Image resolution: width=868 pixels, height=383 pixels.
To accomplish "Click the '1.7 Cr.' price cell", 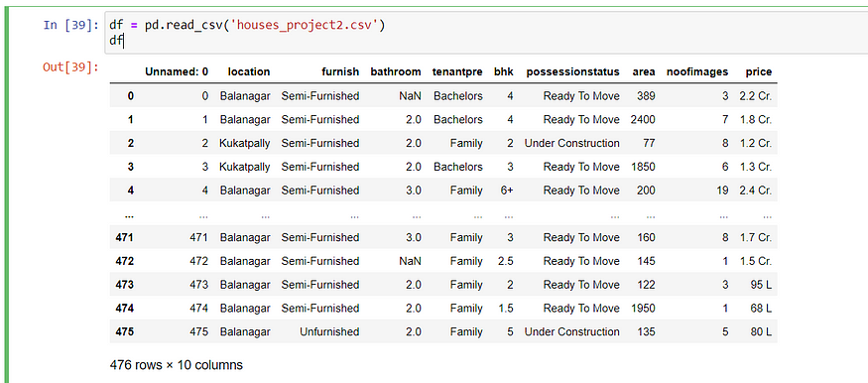I will point(756,238).
